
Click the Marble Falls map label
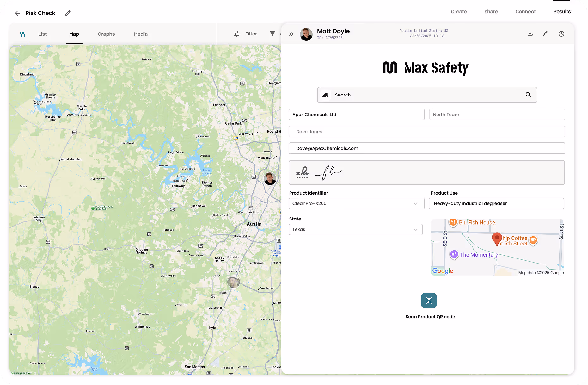point(82,108)
